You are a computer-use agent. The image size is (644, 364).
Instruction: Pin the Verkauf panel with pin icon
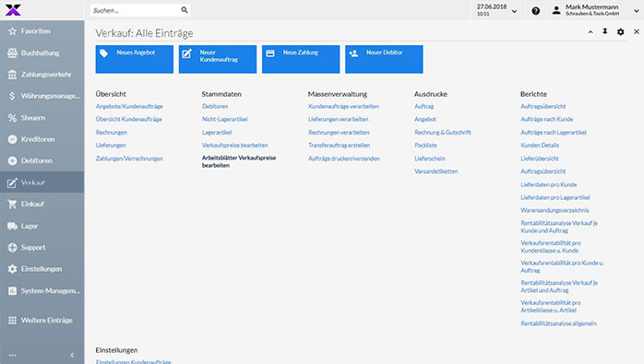[x=605, y=31]
